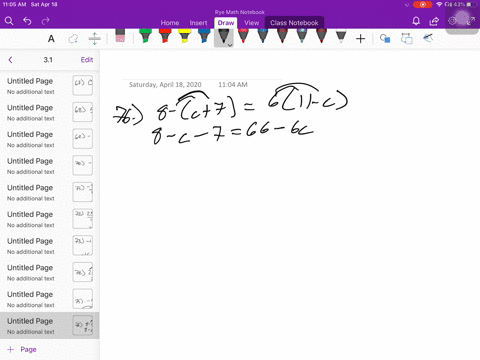The width and height of the screenshot is (480, 360).
Task: Click the redo arrow icon
Action: [x=45, y=21]
